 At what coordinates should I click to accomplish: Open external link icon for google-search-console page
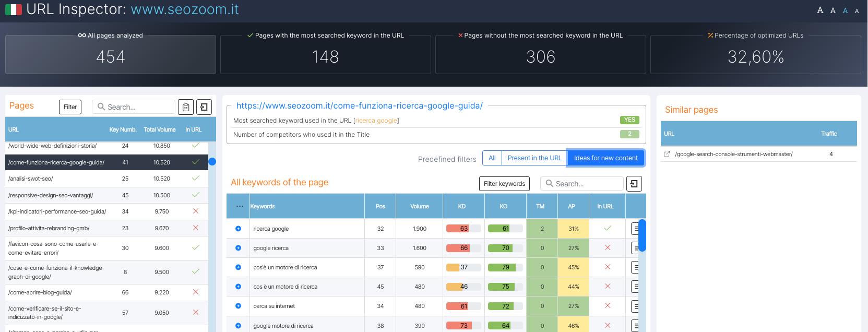point(667,154)
